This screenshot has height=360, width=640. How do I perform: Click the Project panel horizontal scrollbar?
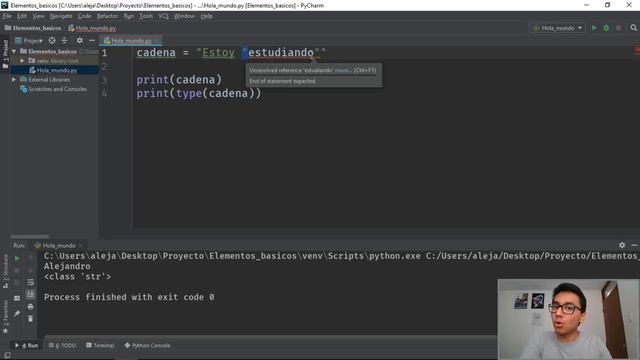coord(30,236)
